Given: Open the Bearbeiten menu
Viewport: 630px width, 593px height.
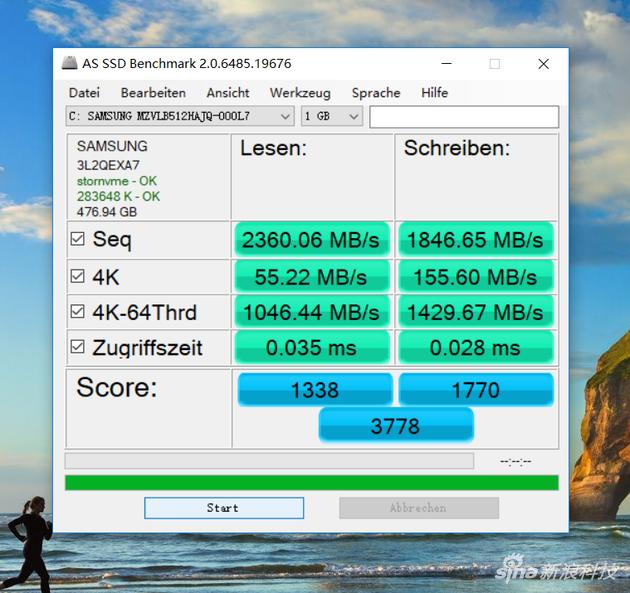Looking at the screenshot, I should coord(153,93).
